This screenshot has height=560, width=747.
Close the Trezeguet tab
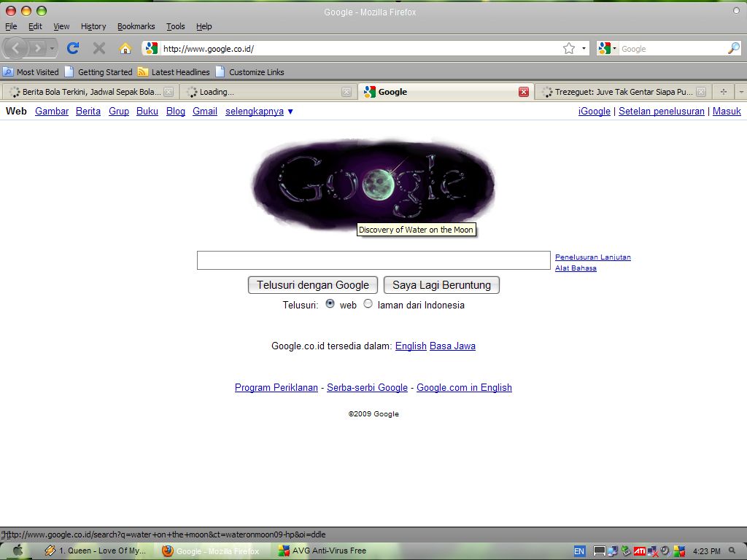701,92
